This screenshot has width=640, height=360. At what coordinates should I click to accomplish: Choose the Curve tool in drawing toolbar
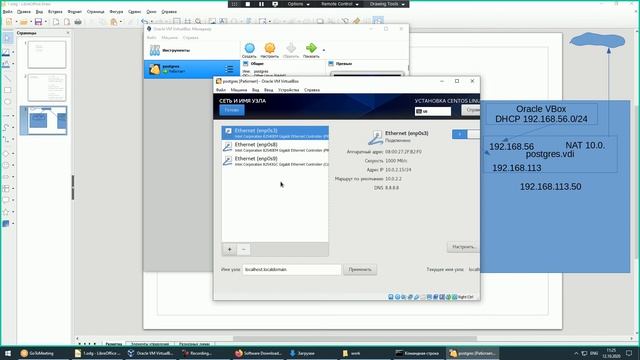[6, 128]
